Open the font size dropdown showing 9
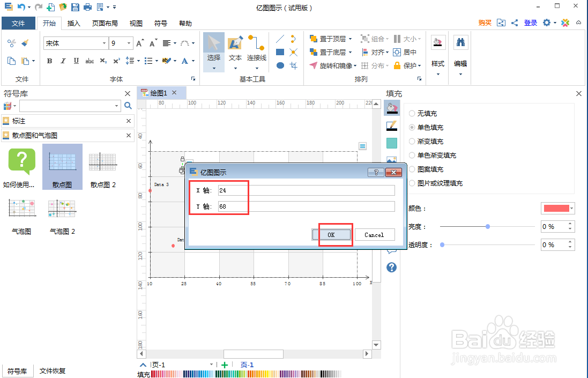The width and height of the screenshot is (588, 378). [x=129, y=43]
